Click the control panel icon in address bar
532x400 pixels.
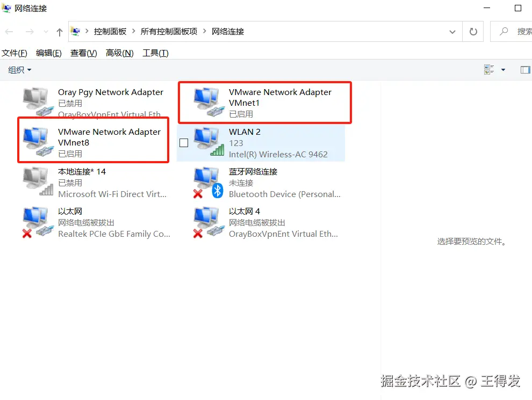pos(75,31)
